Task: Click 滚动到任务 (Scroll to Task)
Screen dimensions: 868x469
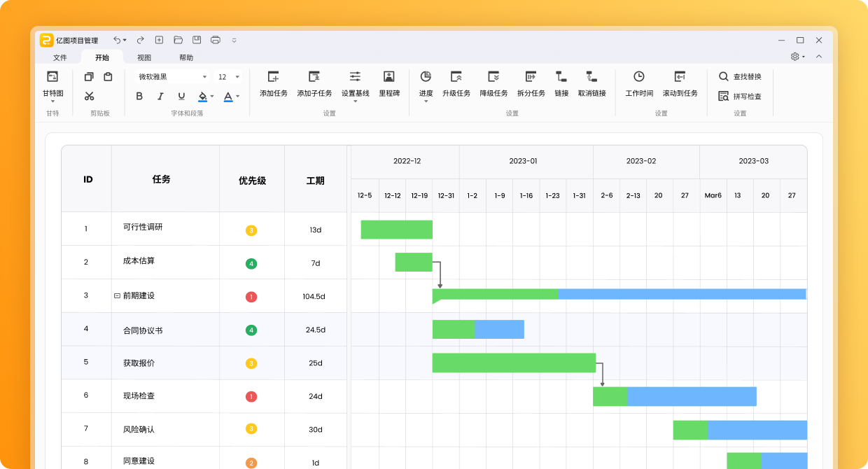Action: click(x=680, y=79)
